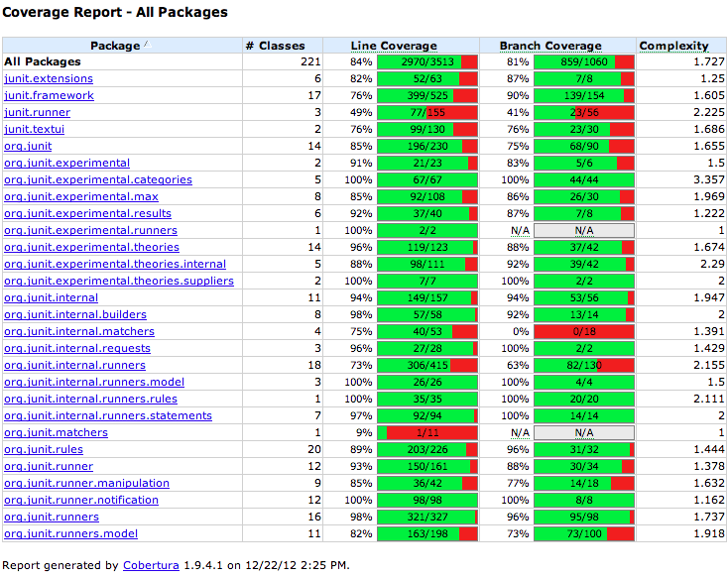The height and width of the screenshot is (577, 728).
Task: Click the Branch Coverage column header
Action: click(x=550, y=46)
